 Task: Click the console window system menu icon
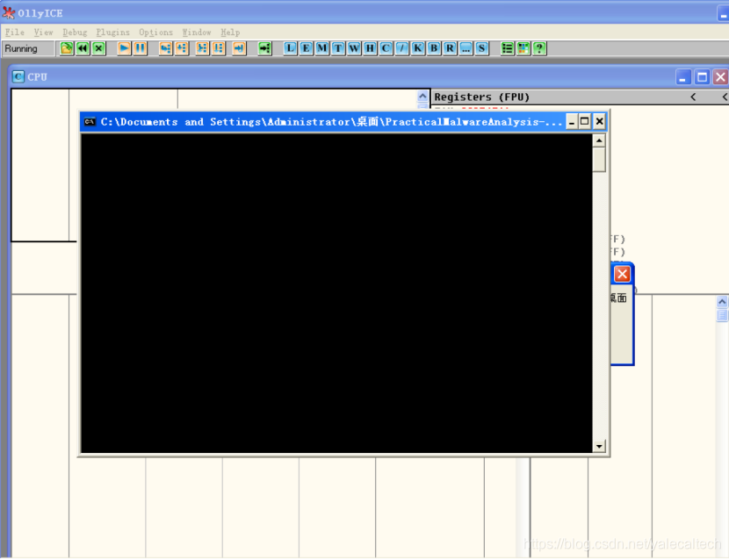[90, 122]
